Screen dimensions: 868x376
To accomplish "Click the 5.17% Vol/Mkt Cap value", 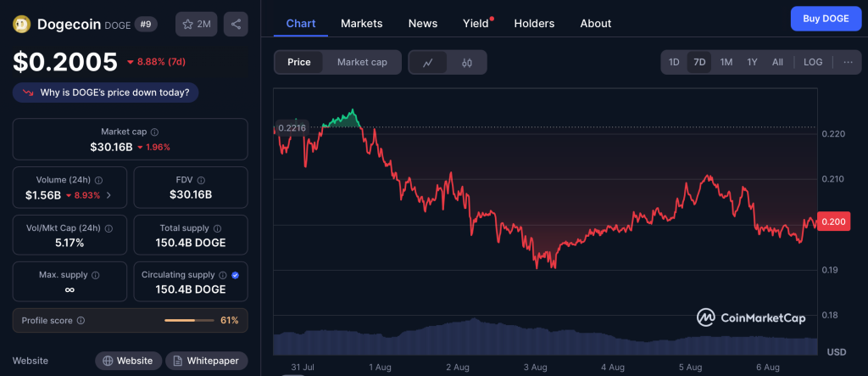I will [x=70, y=243].
